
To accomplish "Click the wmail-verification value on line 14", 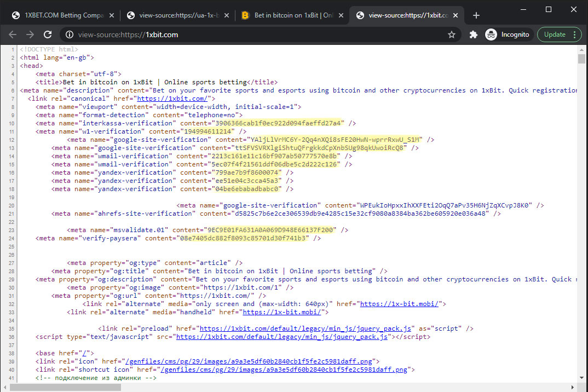I will 274,156.
